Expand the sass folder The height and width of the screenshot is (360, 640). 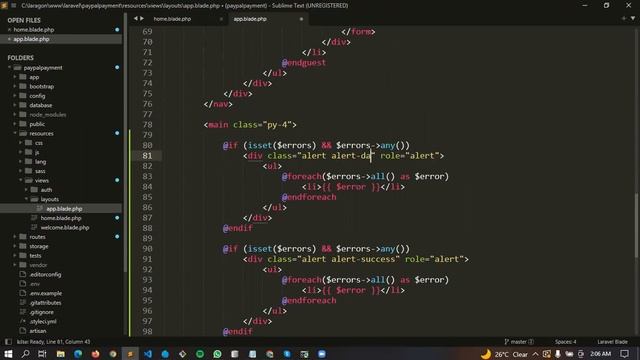(21, 171)
